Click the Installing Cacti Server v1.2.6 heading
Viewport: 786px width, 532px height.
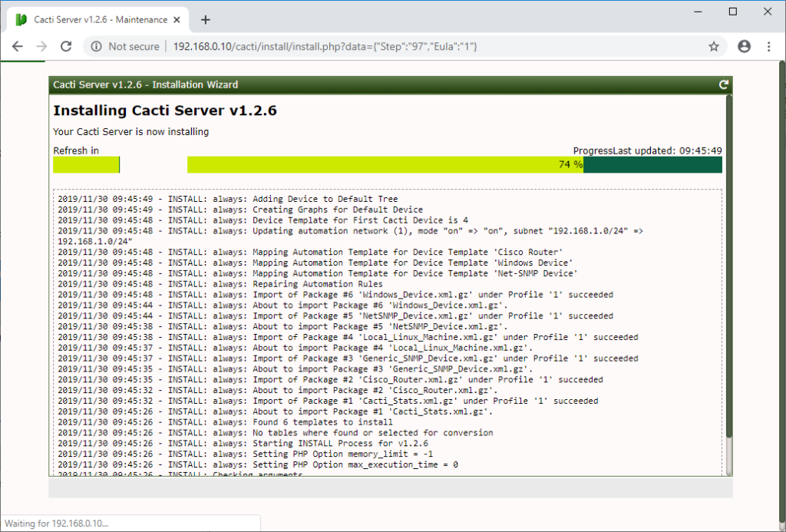pos(165,111)
